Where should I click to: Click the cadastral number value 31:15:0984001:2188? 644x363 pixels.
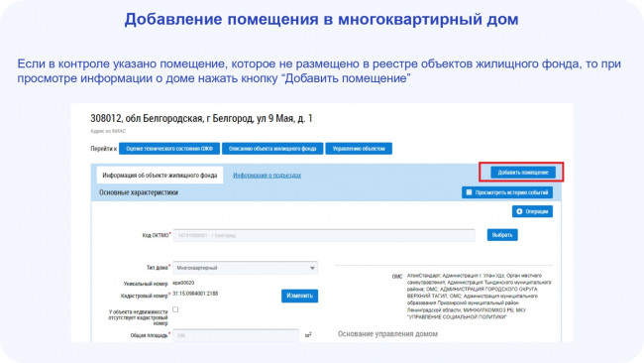pos(195,294)
